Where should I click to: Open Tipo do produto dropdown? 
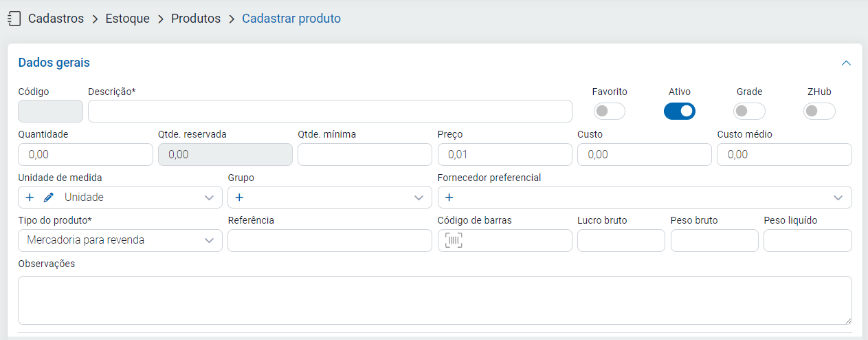point(209,240)
